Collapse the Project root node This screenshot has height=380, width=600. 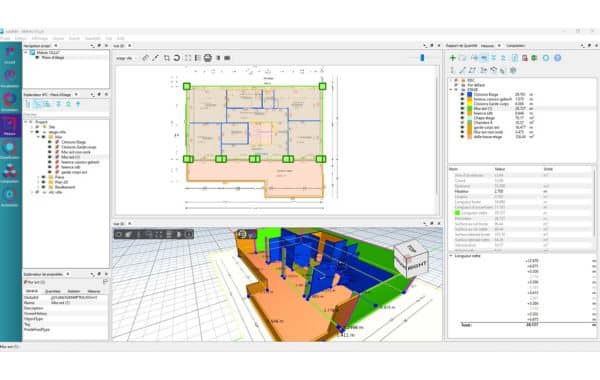click(x=26, y=122)
